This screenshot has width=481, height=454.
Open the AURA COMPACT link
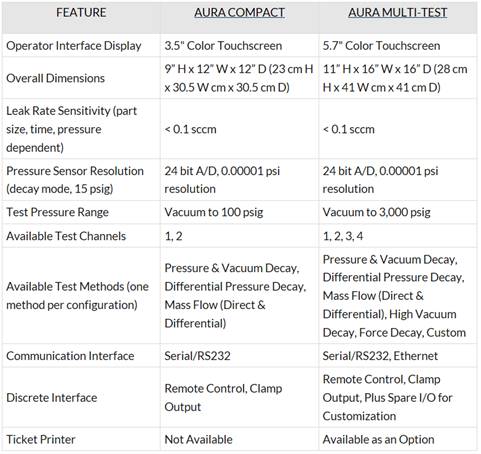[239, 13]
